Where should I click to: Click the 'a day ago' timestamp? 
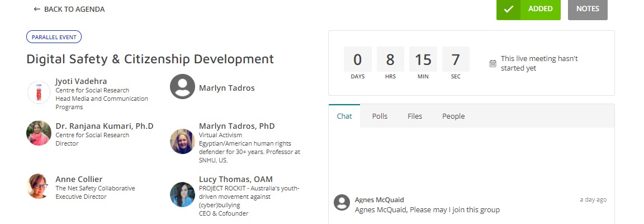tap(593, 200)
